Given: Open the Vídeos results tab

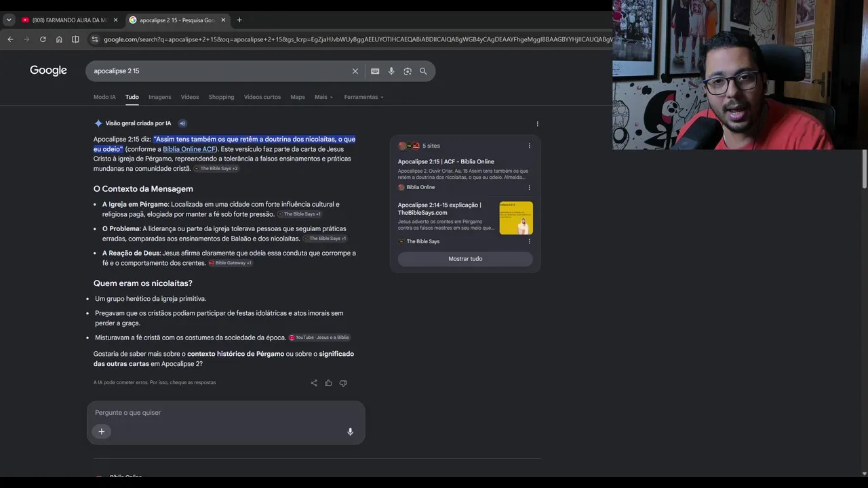Looking at the screenshot, I should [190, 97].
